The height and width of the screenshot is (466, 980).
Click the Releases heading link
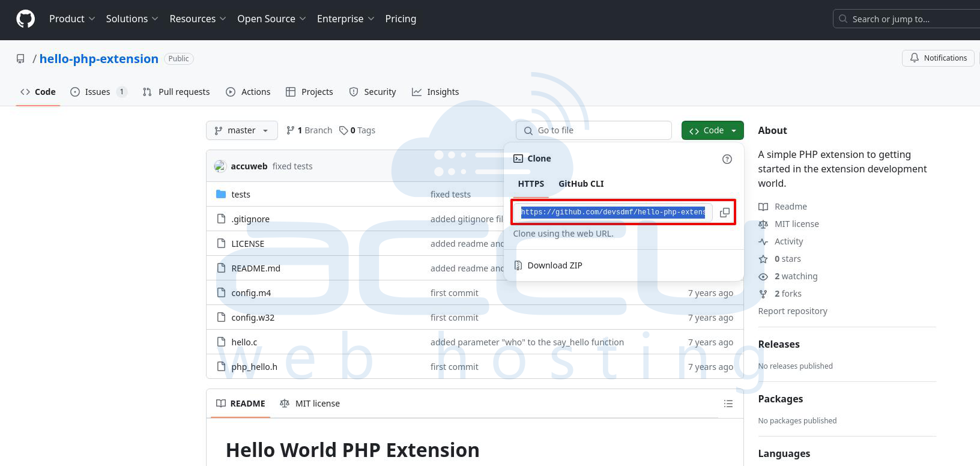[x=779, y=344]
